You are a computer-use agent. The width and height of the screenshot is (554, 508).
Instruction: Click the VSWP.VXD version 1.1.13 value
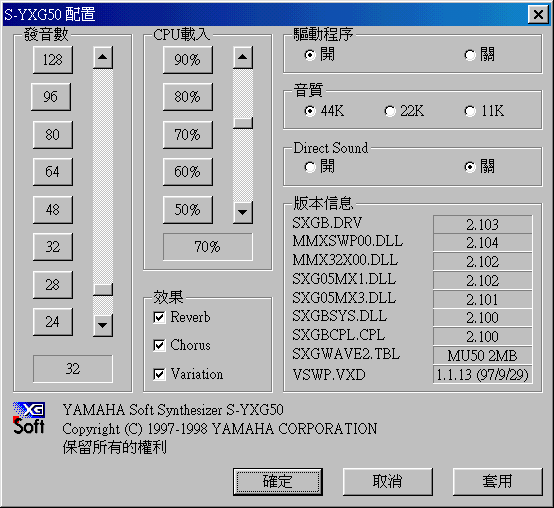(483, 374)
